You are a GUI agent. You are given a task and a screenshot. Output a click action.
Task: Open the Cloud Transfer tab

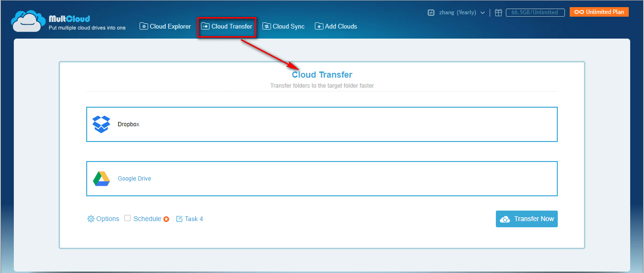tap(227, 26)
